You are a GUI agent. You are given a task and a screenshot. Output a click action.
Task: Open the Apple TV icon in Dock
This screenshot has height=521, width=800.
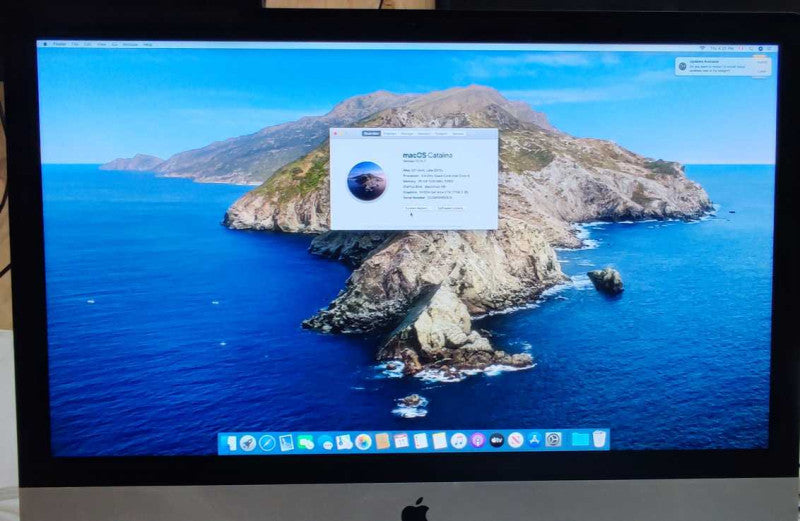497,440
